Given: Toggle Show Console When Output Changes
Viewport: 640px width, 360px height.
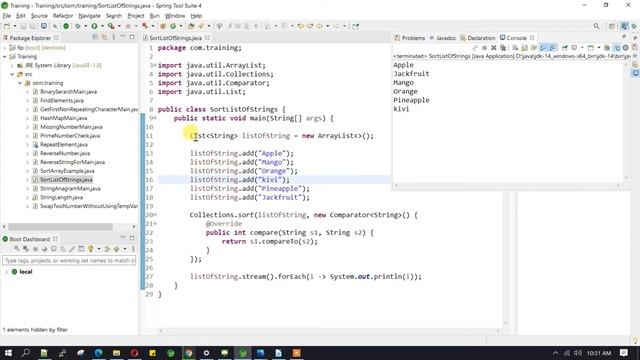Looking at the screenshot, I should pyautogui.click(x=543, y=48).
